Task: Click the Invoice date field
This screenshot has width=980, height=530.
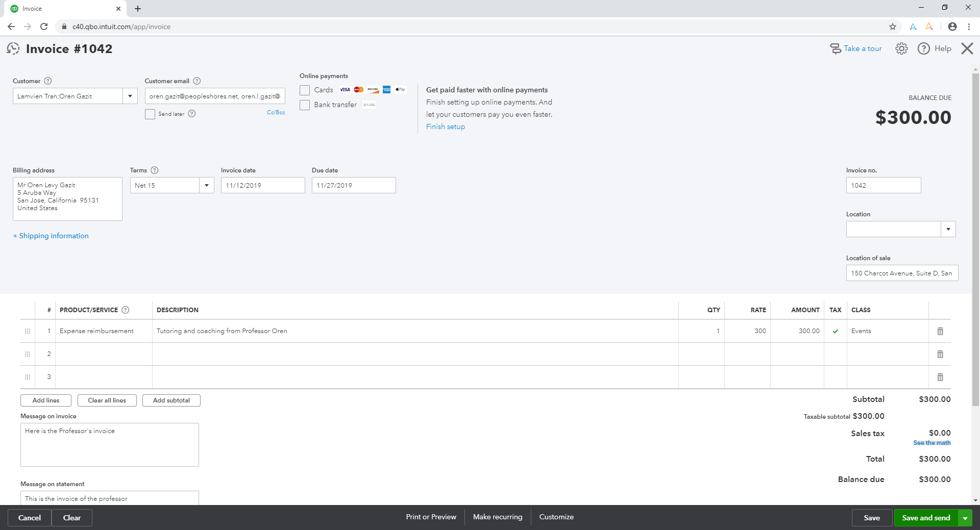Action: (262, 186)
